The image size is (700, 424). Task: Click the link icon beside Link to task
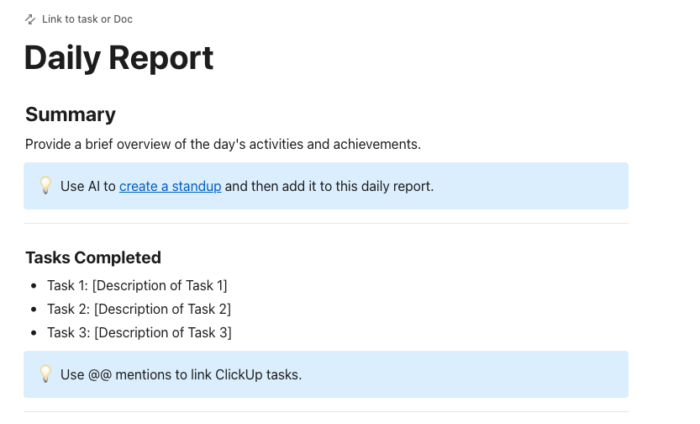[30, 19]
